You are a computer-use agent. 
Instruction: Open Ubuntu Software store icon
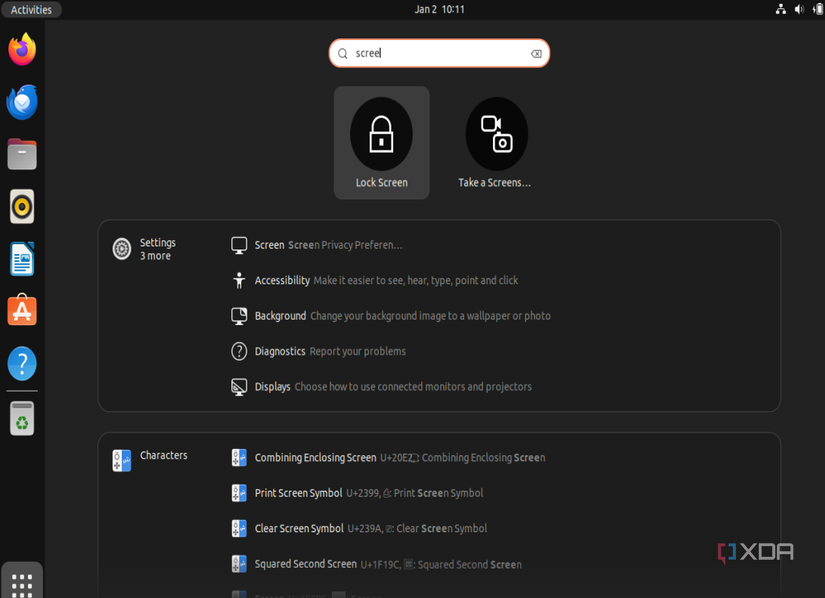(22, 310)
